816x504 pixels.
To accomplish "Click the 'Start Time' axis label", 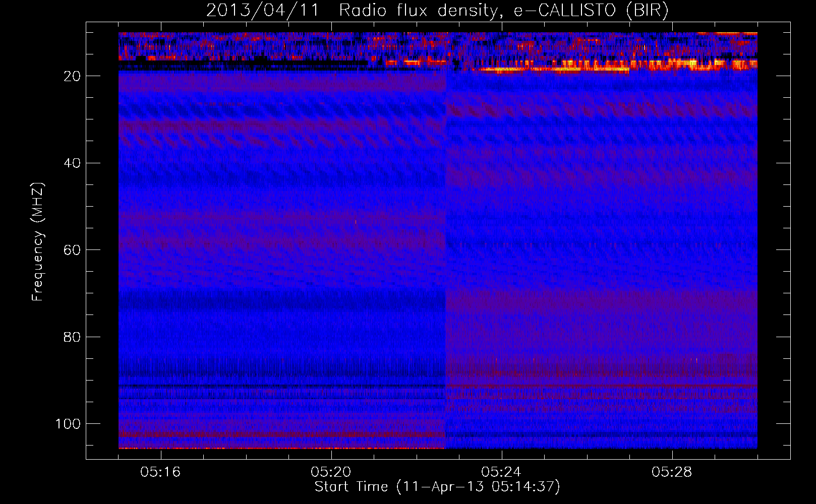I will [x=437, y=486].
